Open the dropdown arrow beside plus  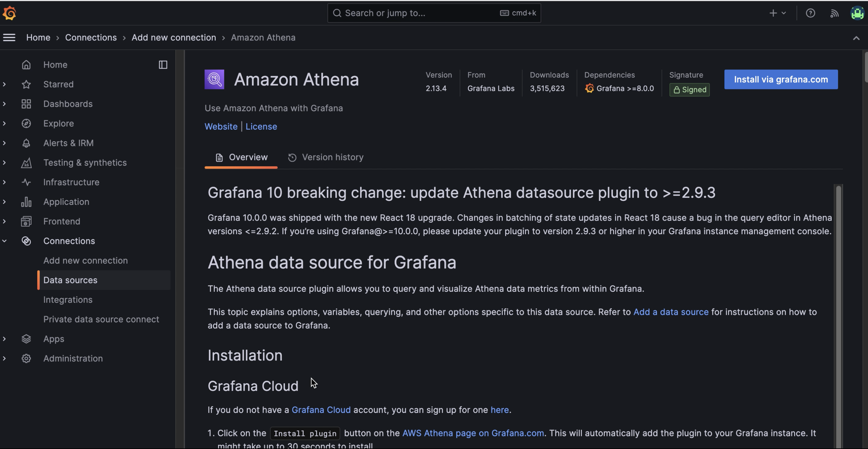click(784, 13)
